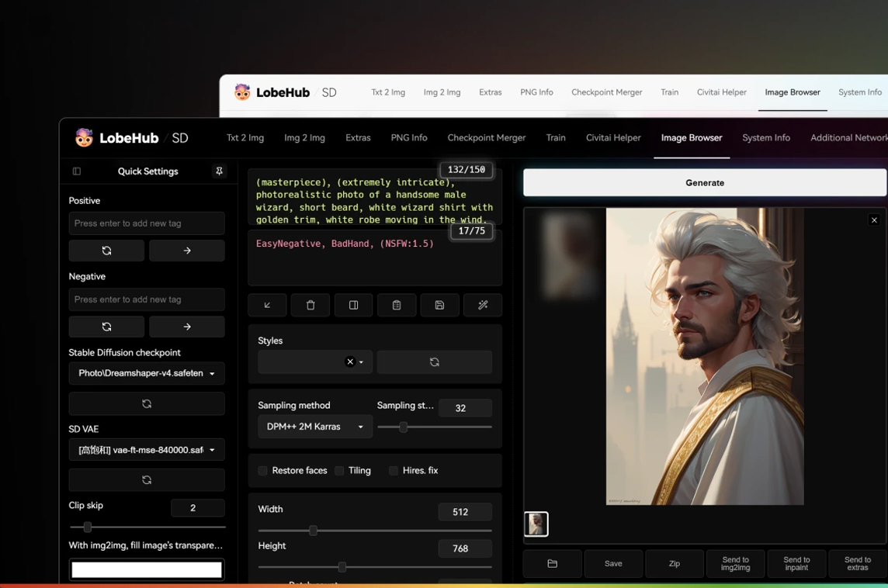Viewport: 888px width, 588px height.
Task: Enable the Hires. fix checkbox
Action: coord(394,470)
